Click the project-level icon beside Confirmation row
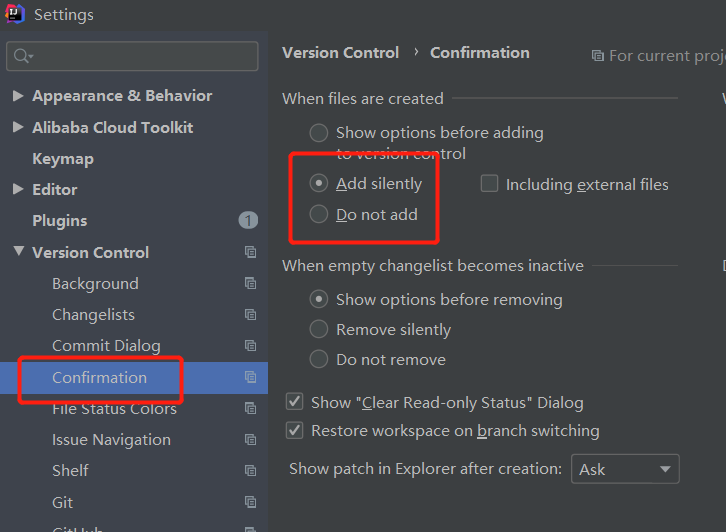The width and height of the screenshot is (726, 532). point(250,377)
